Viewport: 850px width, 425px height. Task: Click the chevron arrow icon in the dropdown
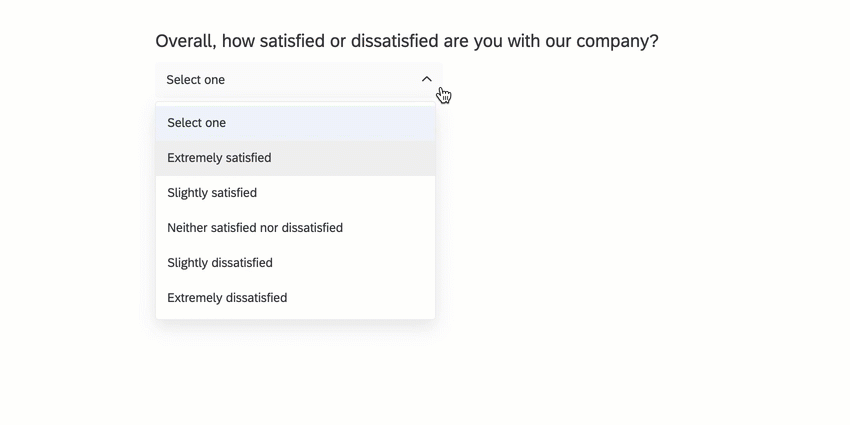(x=427, y=79)
